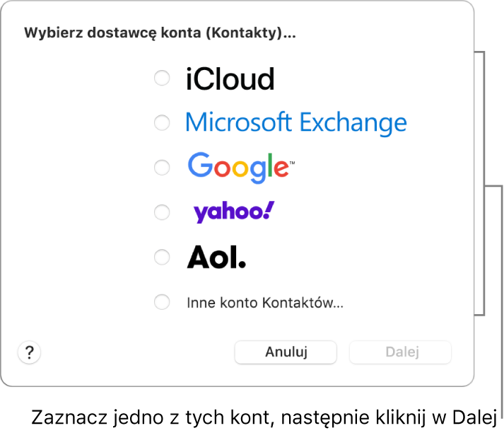This screenshot has width=504, height=433.
Task: Click the Microsoft Exchange logo
Action: (x=296, y=123)
